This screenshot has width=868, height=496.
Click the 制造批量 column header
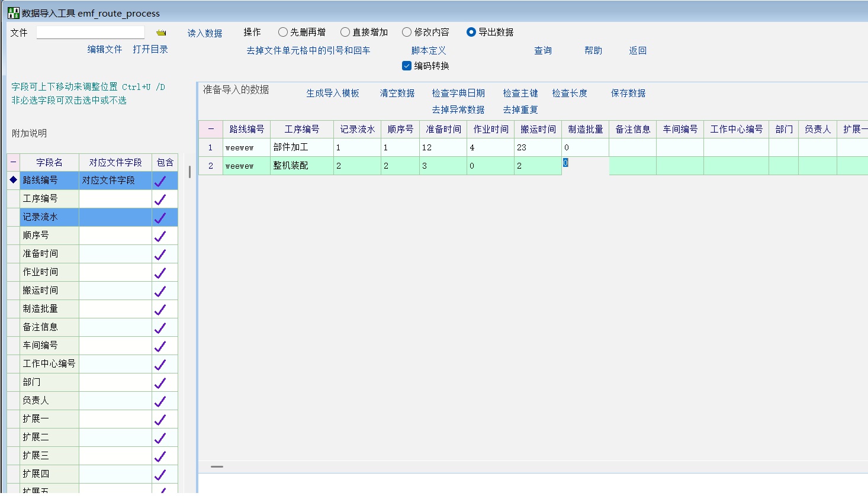pos(585,129)
